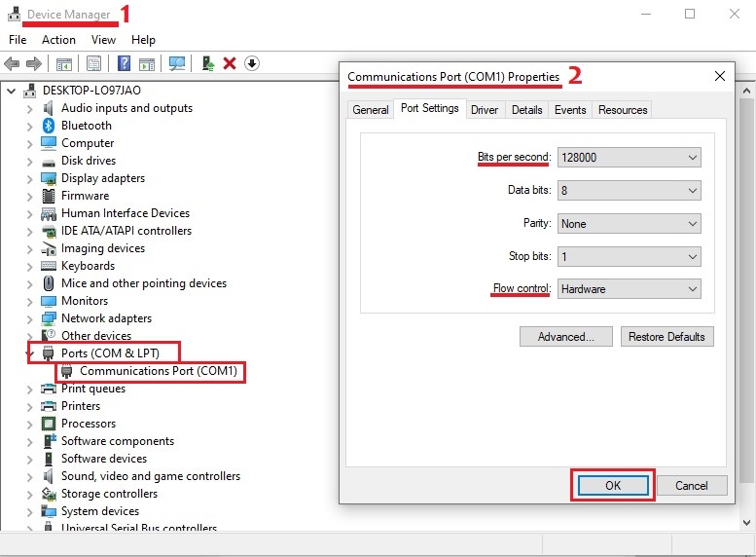Select Communications Port (COM1) in tree
Image resolution: width=756 pixels, height=557 pixels.
click(159, 371)
